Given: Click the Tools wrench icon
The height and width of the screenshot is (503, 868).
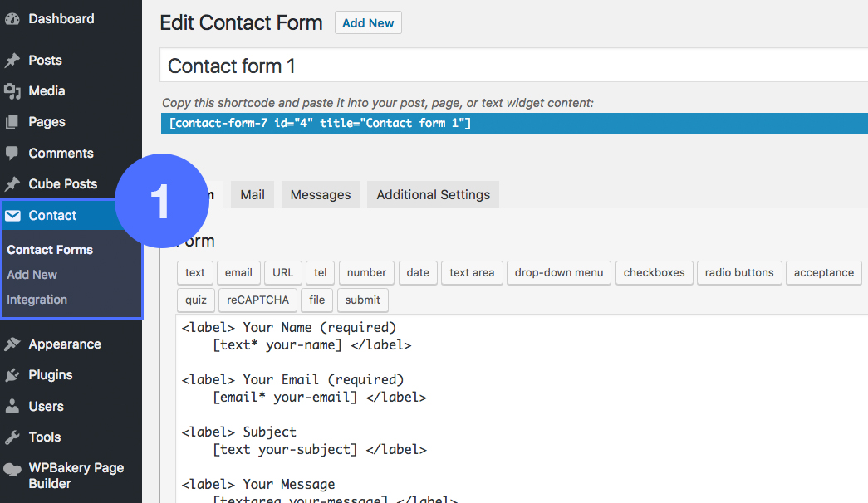Looking at the screenshot, I should pyautogui.click(x=12, y=437).
